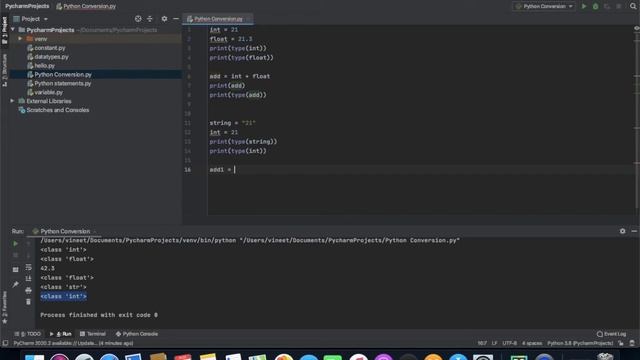Click the lock read-only icon in status bar
The width and height of the screenshot is (640, 360).
click(620, 343)
